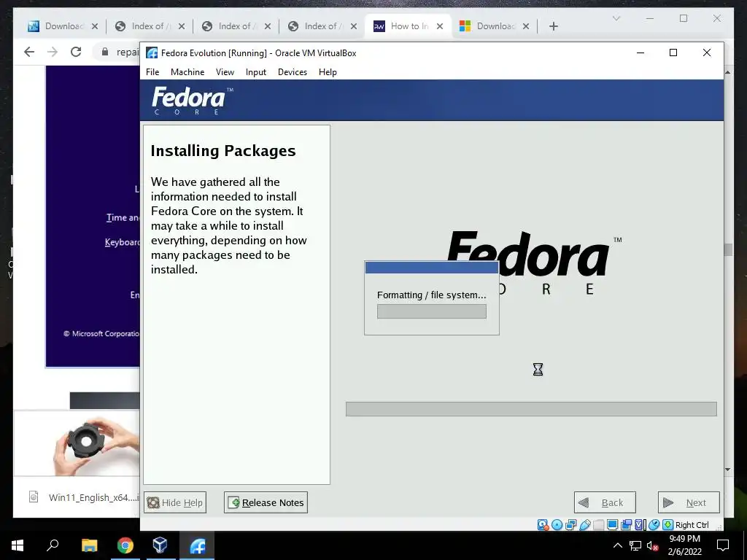Open Windows taskbar search
Image resolution: width=747 pixels, height=560 pixels.
(53, 545)
